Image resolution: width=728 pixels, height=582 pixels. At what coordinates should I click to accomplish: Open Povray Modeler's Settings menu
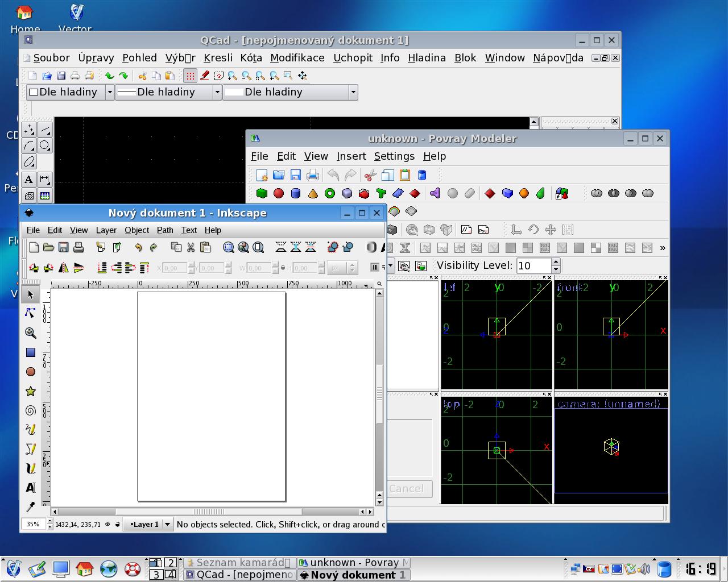(x=394, y=156)
